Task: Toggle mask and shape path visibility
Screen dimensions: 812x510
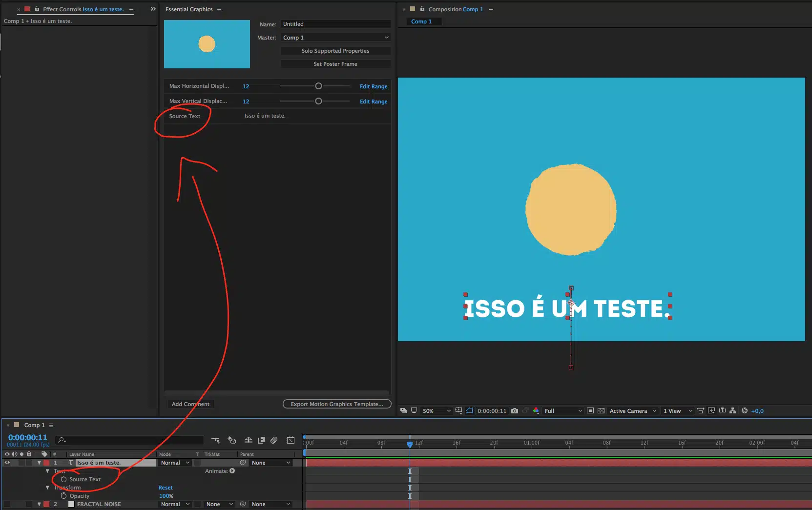Action: (x=470, y=411)
